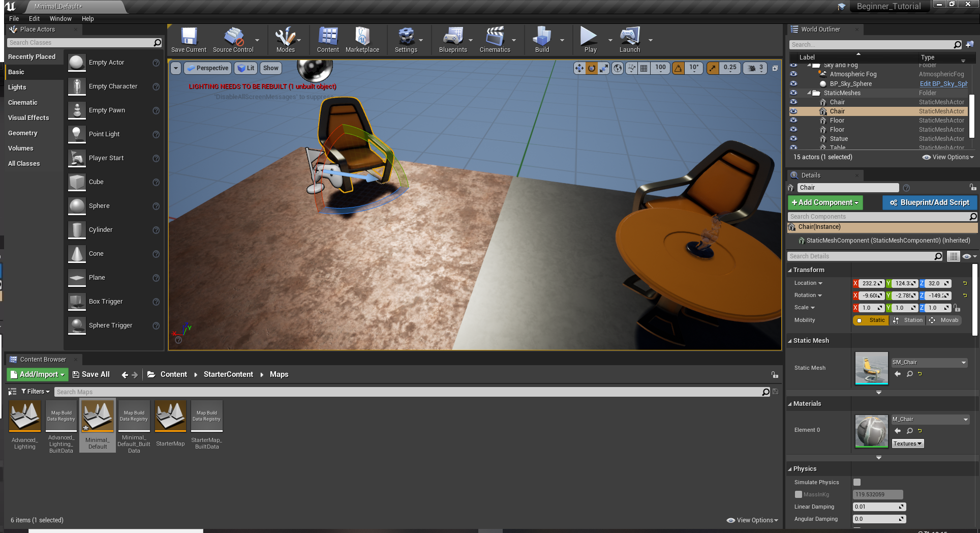Browse to SM_Chair in Content Browser

(910, 374)
